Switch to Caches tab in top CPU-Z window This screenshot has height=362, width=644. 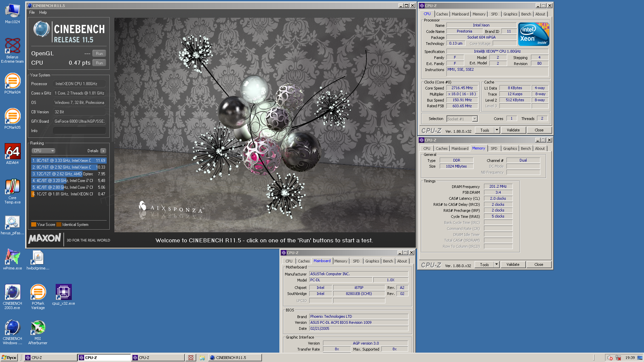(x=442, y=14)
